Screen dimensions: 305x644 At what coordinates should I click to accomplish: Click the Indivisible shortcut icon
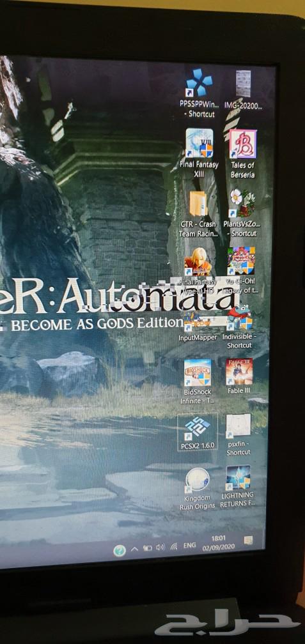[x=240, y=318]
